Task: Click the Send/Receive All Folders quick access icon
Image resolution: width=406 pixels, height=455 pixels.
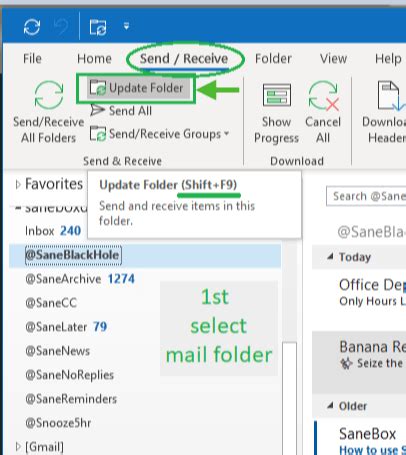Action: coord(32,27)
